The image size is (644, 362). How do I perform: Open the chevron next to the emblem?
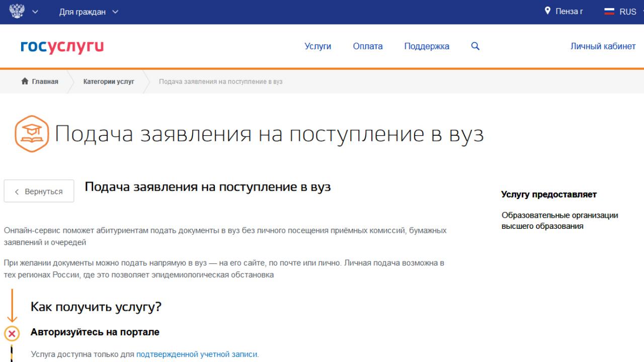(x=35, y=12)
